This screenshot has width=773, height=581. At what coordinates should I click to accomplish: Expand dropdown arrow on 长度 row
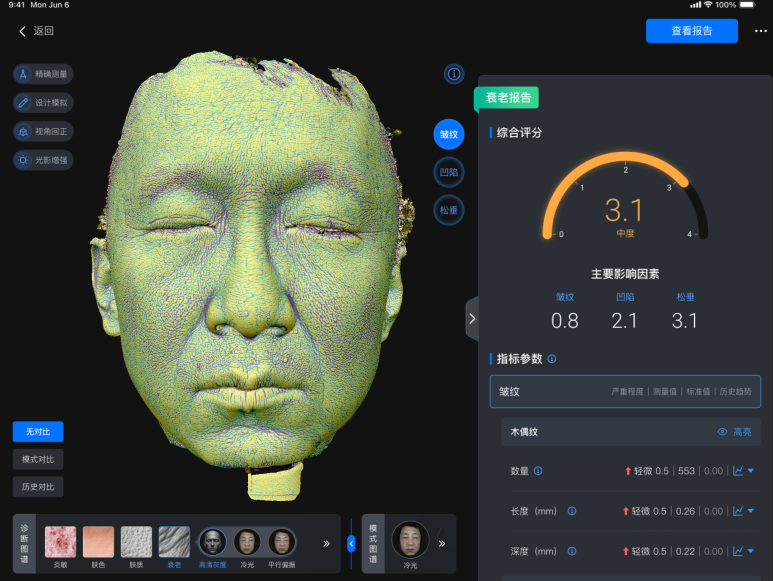point(751,511)
